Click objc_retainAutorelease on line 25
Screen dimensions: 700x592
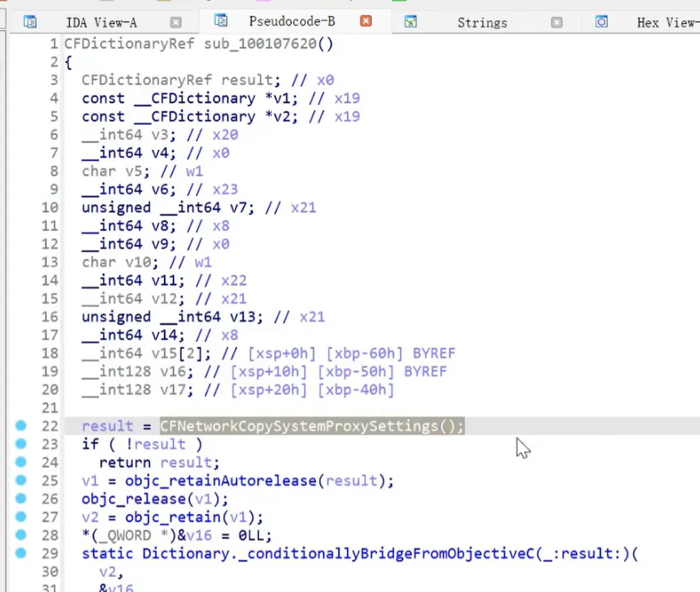click(x=221, y=481)
